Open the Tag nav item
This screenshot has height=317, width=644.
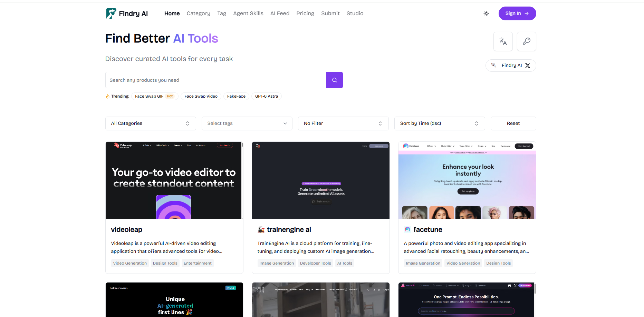(222, 13)
